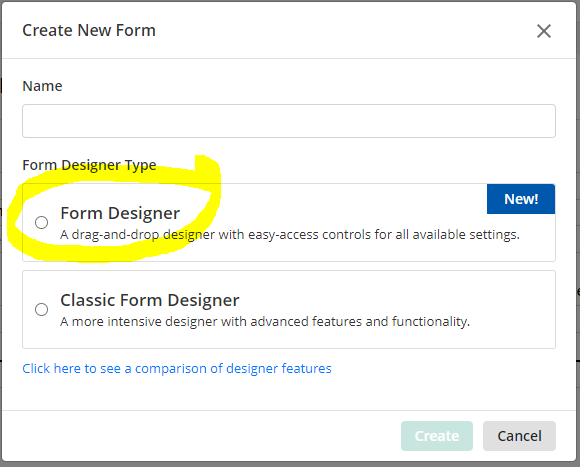This screenshot has width=580, height=467.
Task: Click the drag-and-drop designer description text
Action: [x=290, y=234]
